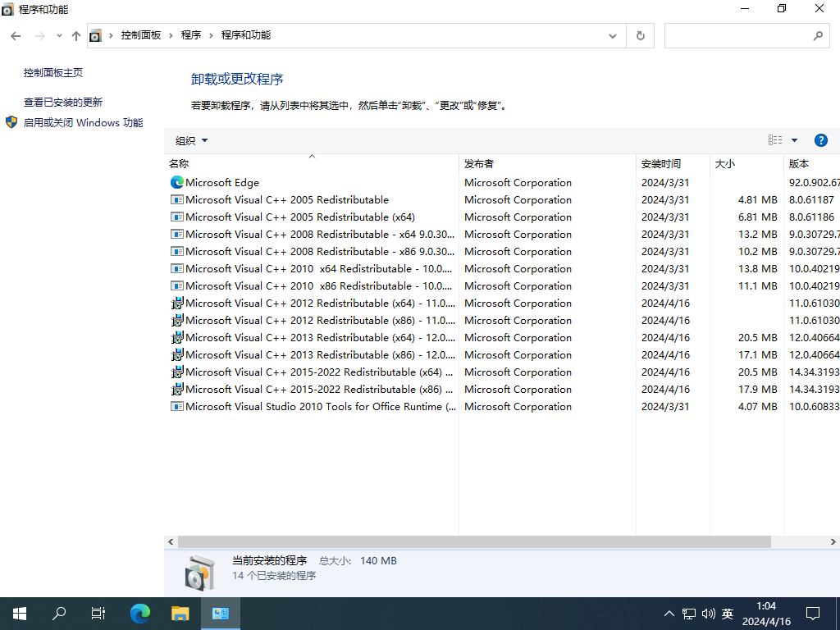
Task: Expand chevron after 程序 breadcrumb
Action: (211, 35)
